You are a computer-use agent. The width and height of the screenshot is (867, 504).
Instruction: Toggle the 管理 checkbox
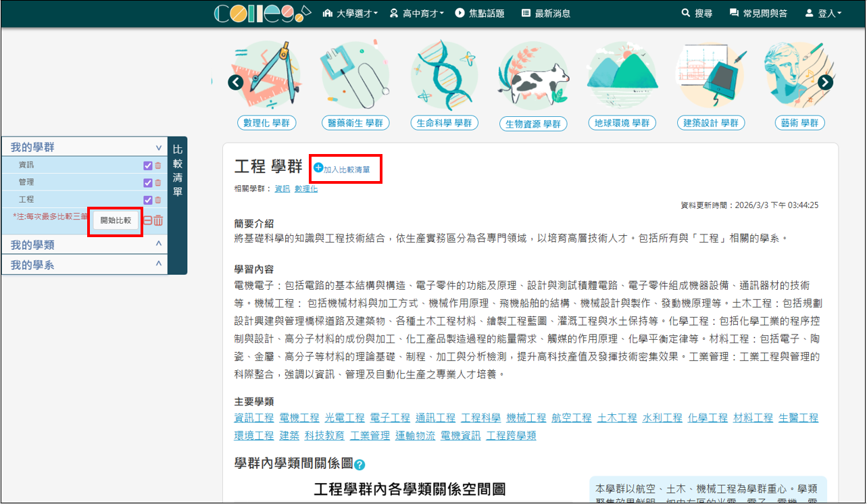pos(148,183)
